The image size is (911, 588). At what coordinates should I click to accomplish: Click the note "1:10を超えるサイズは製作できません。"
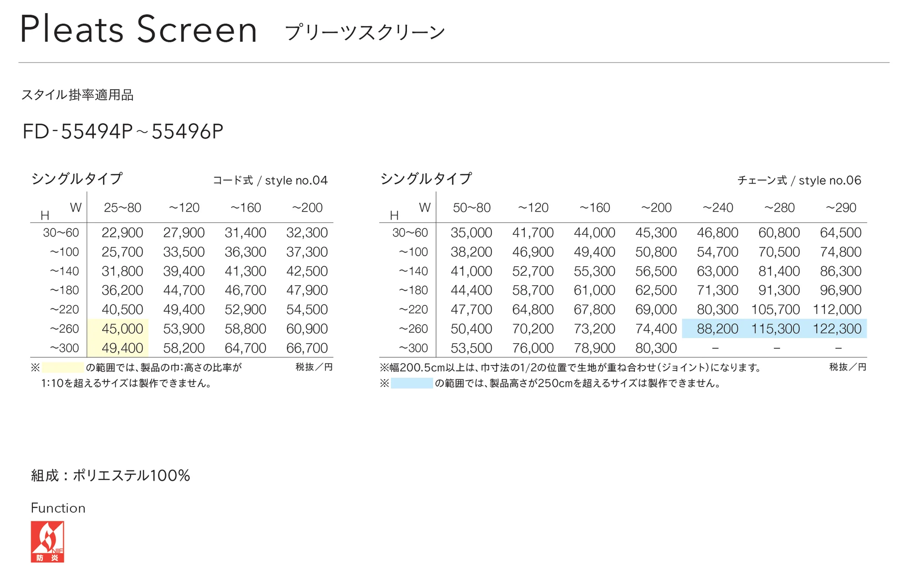pos(128,383)
